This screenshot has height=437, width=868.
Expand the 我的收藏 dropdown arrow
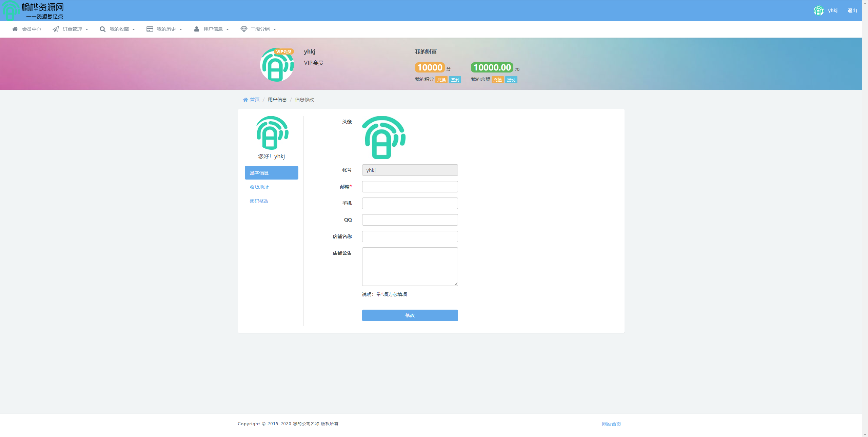click(x=134, y=29)
